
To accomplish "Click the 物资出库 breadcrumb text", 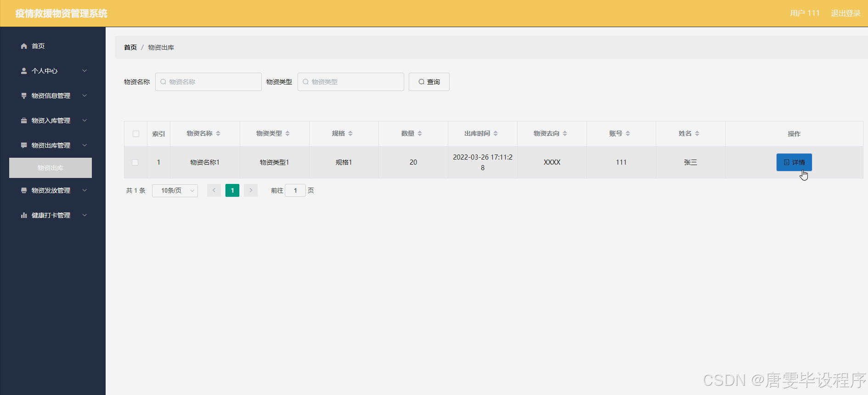I will tap(161, 47).
